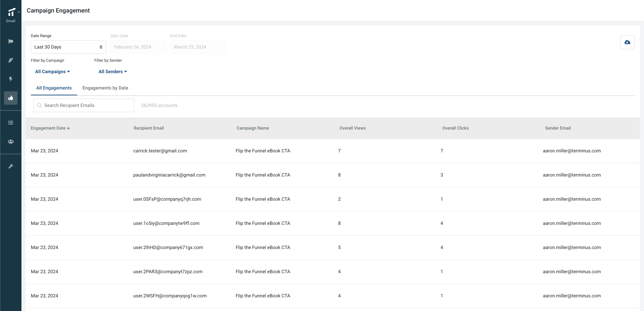644x311 pixels.
Task: Click the End Date field
Action: 198,47
